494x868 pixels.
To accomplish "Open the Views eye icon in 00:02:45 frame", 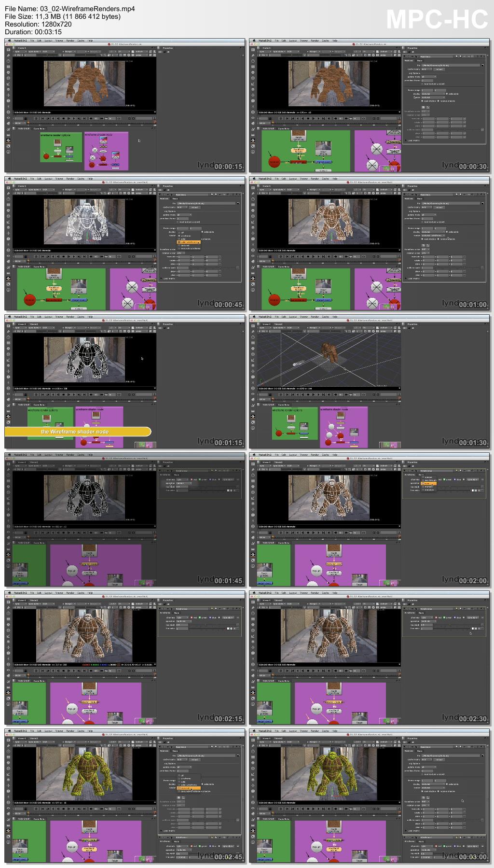I will (x=8, y=809).
